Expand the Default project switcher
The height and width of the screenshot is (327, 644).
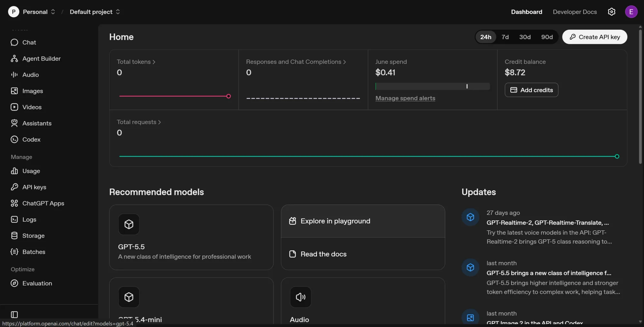point(118,12)
